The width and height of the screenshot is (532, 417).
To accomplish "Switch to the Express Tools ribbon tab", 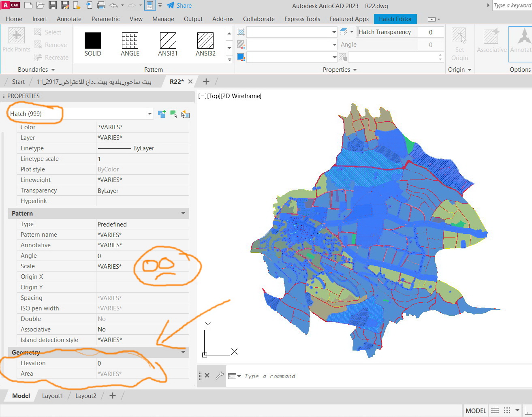I will pyautogui.click(x=302, y=19).
